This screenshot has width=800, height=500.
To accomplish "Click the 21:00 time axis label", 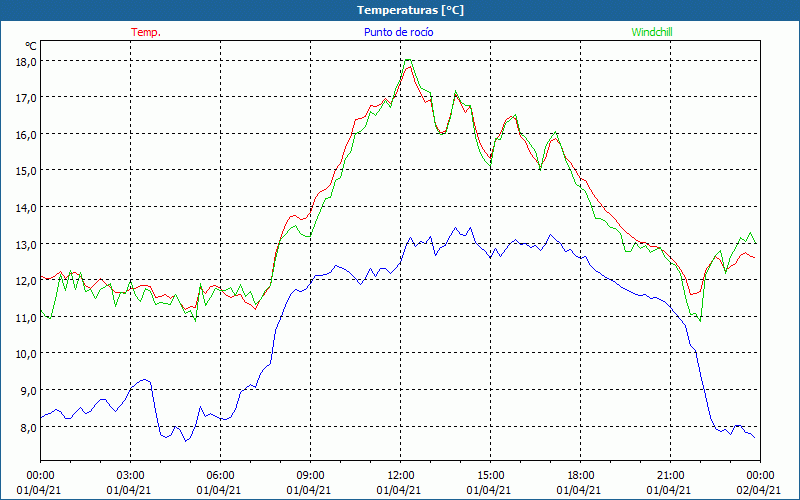I will [670, 476].
